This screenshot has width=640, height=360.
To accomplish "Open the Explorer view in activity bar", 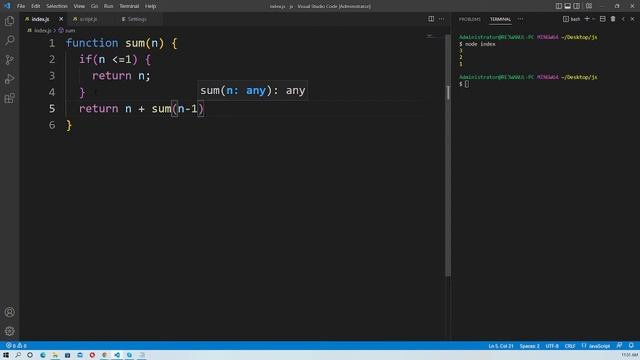I will (x=9, y=21).
